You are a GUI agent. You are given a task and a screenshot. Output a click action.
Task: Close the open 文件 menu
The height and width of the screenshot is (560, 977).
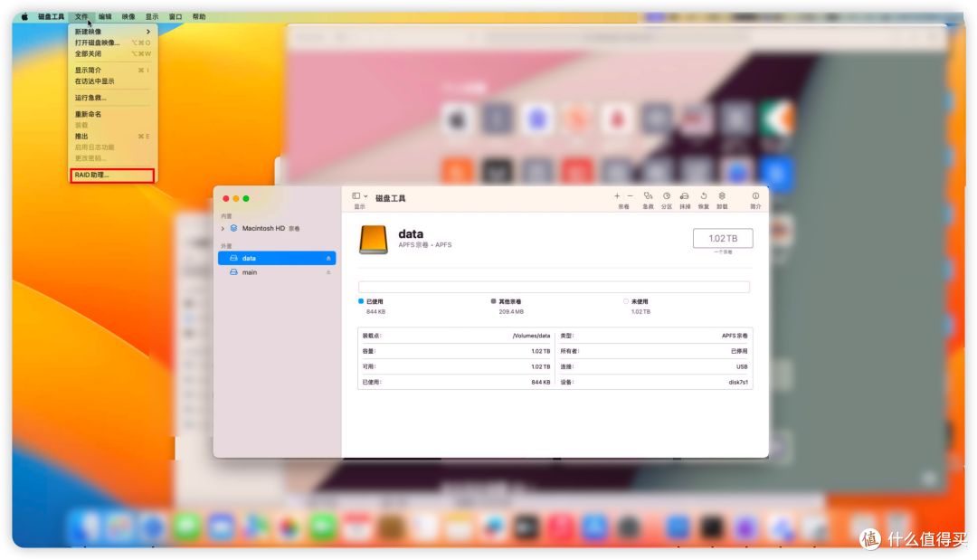(x=81, y=17)
